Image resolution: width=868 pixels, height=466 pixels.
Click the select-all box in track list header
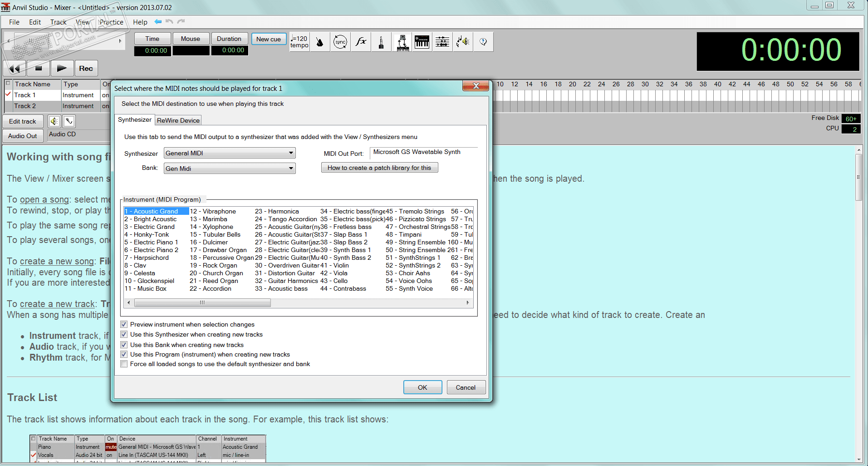coord(8,84)
